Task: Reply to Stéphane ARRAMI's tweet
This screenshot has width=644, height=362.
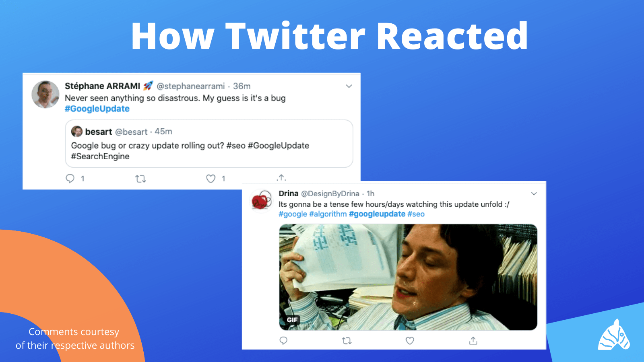Action: coord(70,179)
